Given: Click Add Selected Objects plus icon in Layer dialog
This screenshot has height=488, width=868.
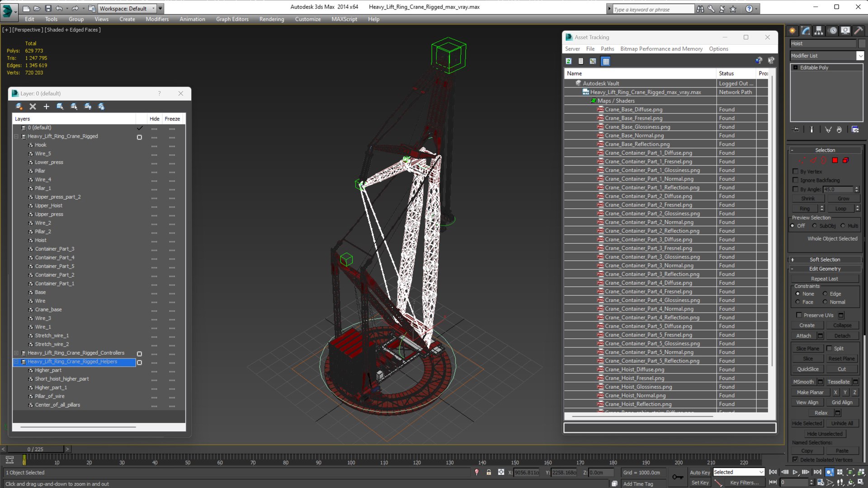Looking at the screenshot, I should point(46,106).
